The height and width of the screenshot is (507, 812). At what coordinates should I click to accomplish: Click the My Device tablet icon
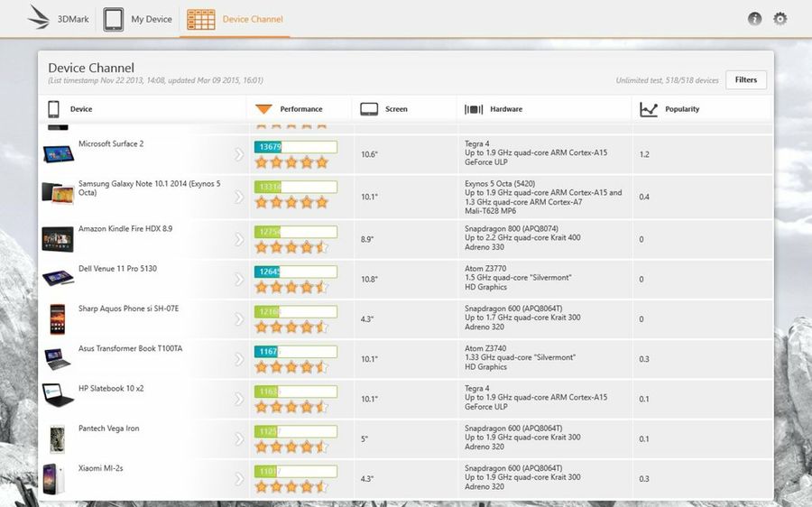[x=114, y=19]
